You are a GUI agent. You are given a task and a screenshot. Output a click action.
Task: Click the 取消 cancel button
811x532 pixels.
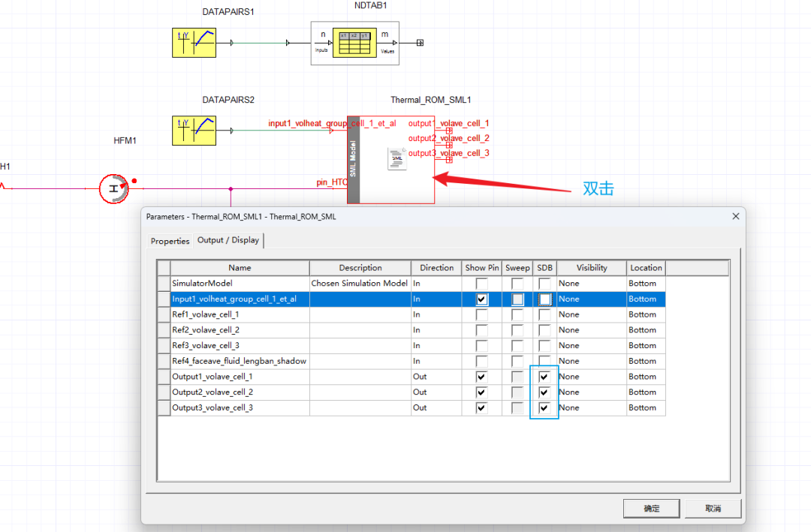713,509
